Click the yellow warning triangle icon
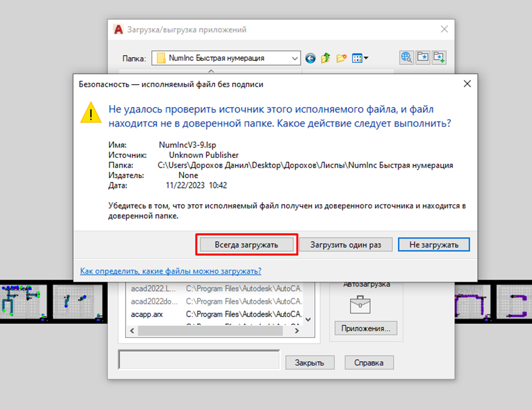Image resolution: width=532 pixels, height=410 pixels. (x=91, y=113)
